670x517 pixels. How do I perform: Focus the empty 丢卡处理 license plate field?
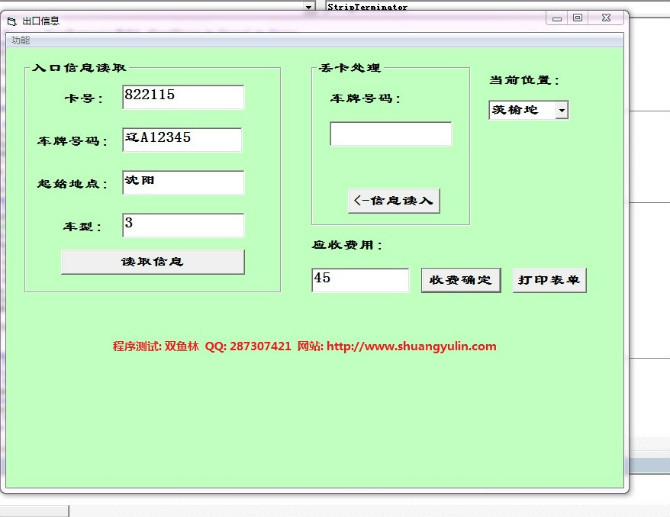(391, 134)
